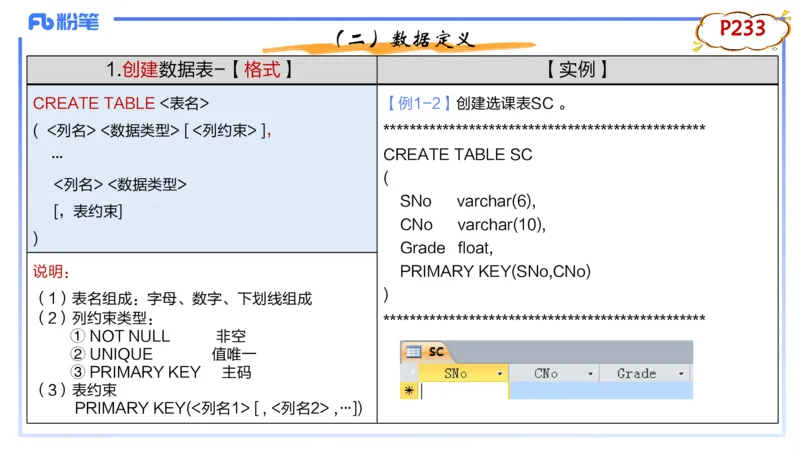The image size is (800, 450).
Task: Click the text 主码
Action: [x=236, y=372]
